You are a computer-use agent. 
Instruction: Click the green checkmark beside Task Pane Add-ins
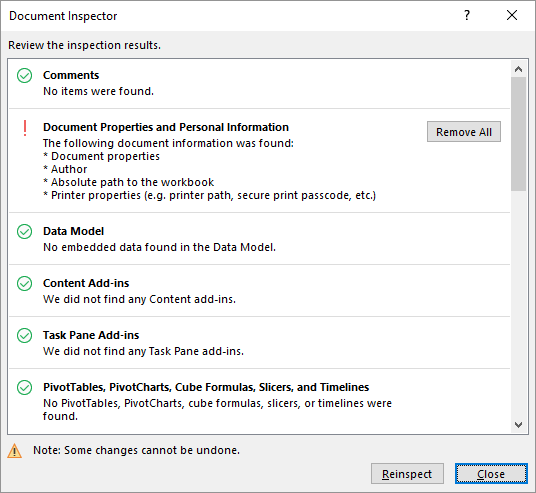click(x=25, y=335)
